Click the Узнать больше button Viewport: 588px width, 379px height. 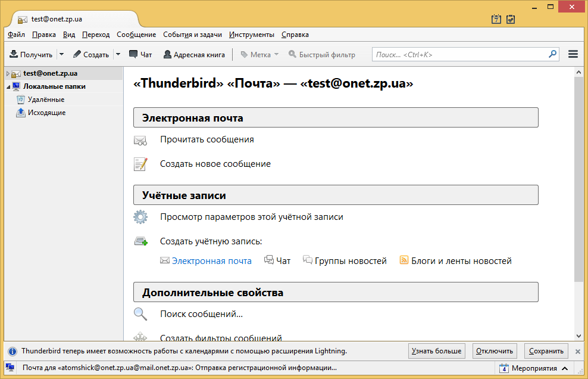tap(436, 351)
